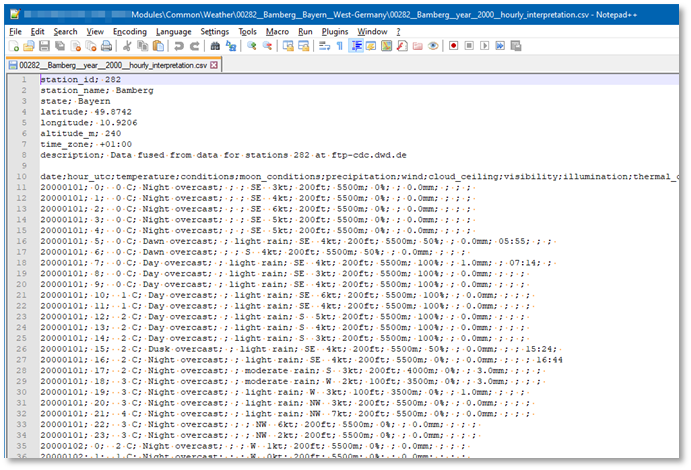The width and height of the screenshot is (691, 470).
Task: Open Find with the binoculars icon
Action: [x=214, y=46]
